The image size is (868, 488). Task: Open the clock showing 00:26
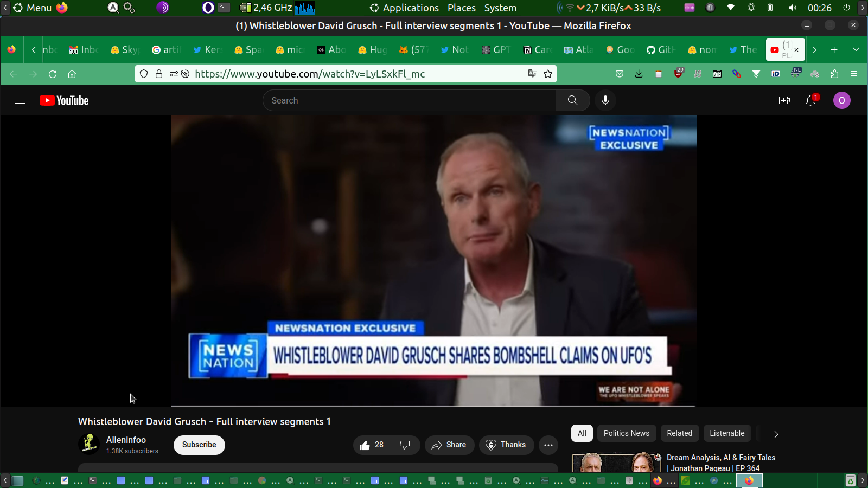819,8
